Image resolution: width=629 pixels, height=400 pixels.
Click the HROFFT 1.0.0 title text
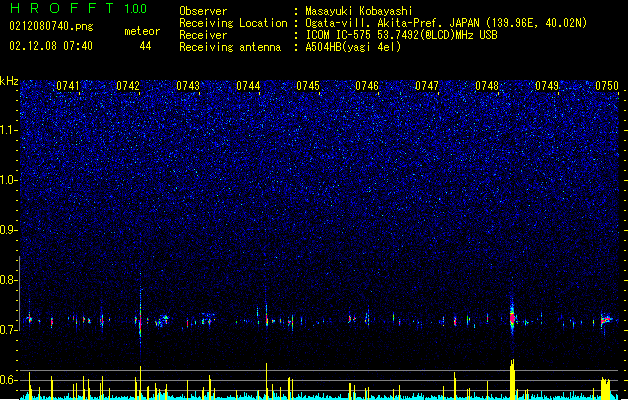[x=79, y=8]
